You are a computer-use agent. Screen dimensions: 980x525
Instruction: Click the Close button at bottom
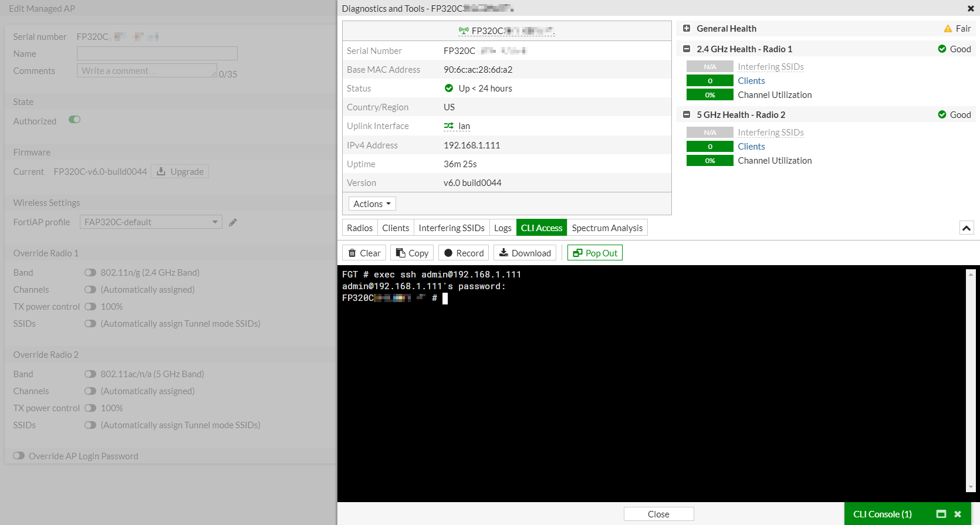point(658,514)
